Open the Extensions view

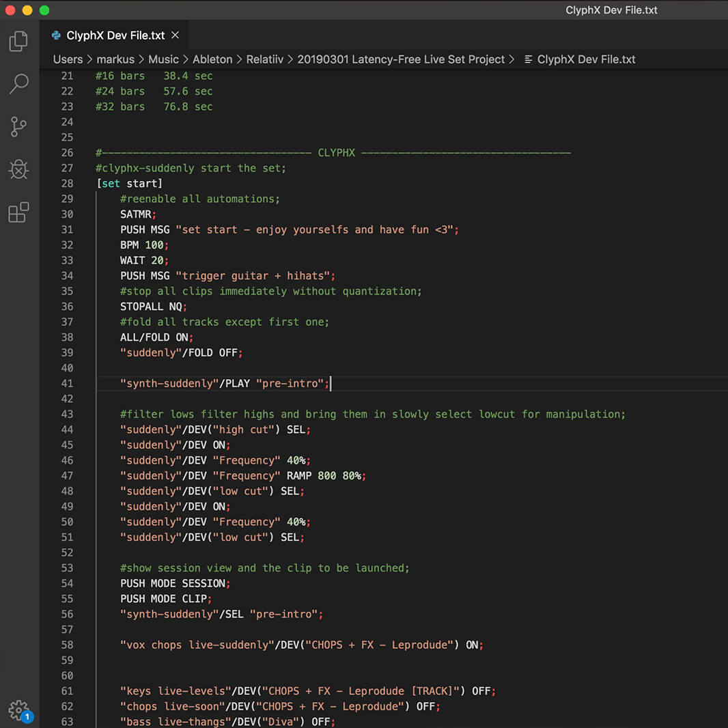(x=18, y=212)
